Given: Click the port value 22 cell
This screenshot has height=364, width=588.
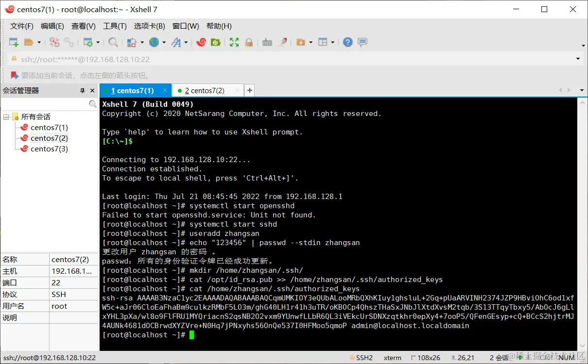Looking at the screenshot, I should pos(74,283).
